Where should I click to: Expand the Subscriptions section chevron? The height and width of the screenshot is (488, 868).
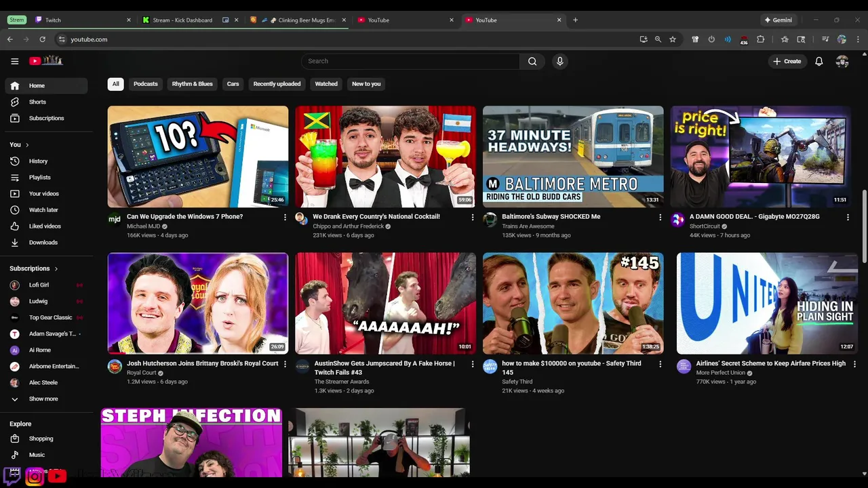tap(56, 268)
